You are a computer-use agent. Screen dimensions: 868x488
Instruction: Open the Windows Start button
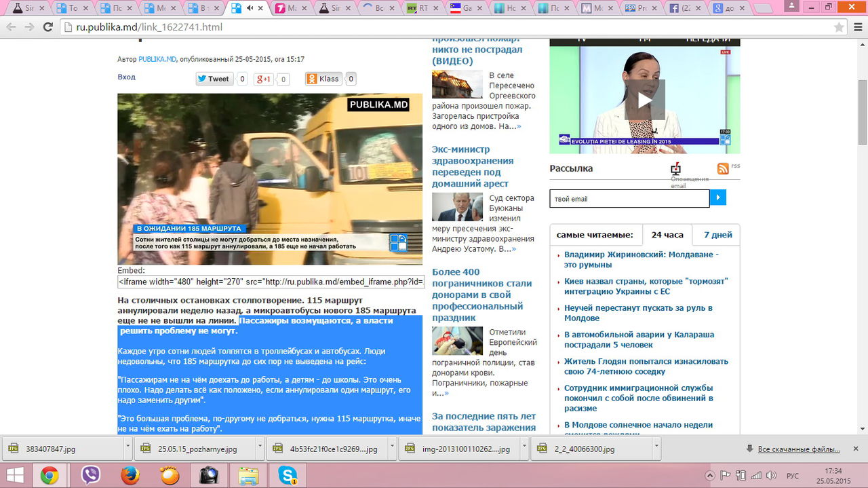click(x=16, y=475)
